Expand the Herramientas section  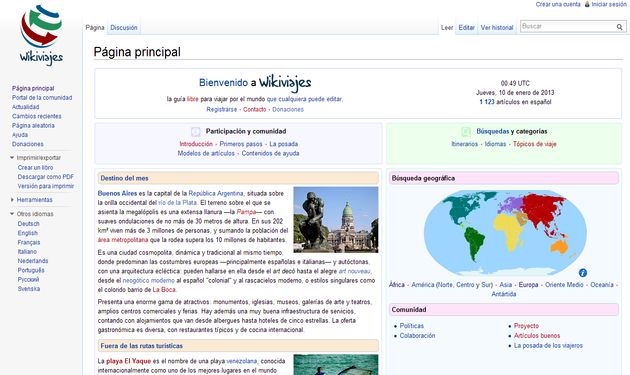12,200
